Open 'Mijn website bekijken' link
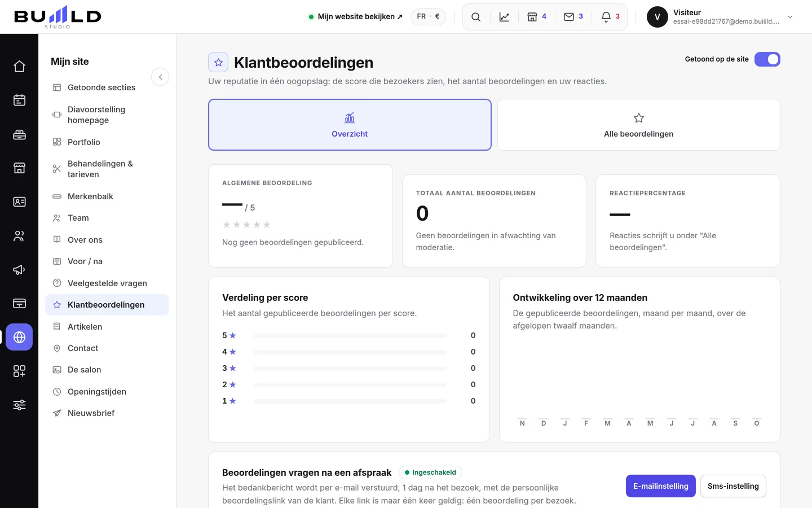Viewport: 812px width, 508px height. [356, 17]
